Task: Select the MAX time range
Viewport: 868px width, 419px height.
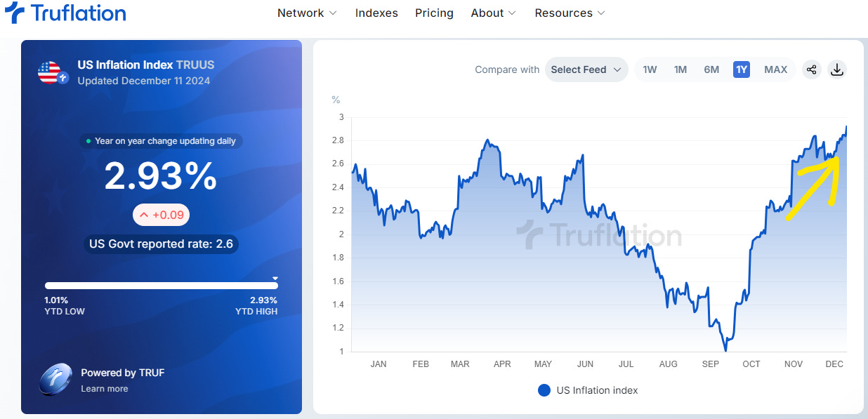Action: 776,69
